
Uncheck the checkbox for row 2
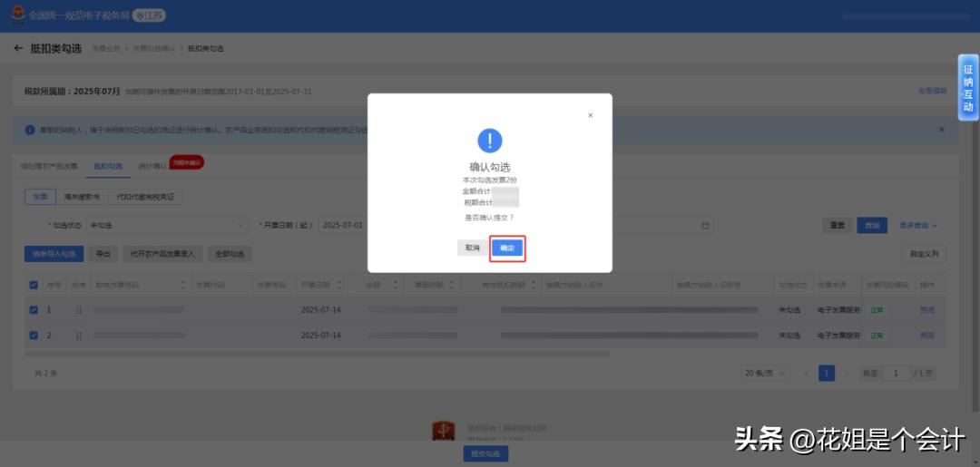tap(34, 336)
